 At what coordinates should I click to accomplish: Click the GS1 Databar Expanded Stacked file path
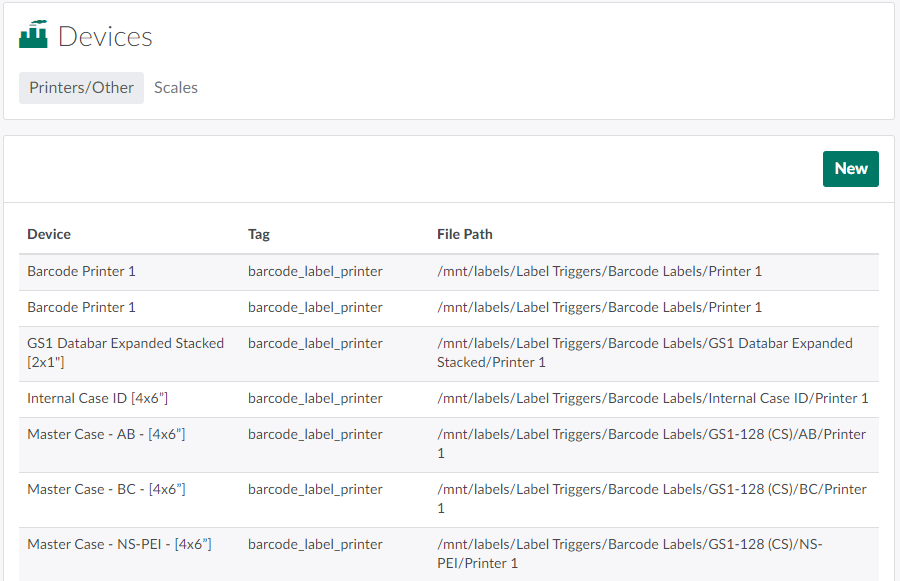(x=644, y=352)
